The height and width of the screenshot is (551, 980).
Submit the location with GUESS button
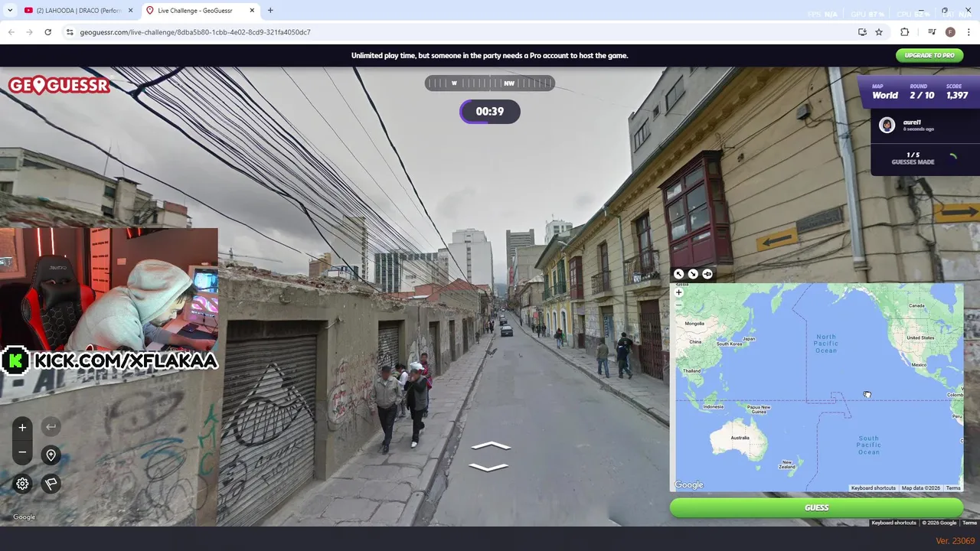[816, 507]
